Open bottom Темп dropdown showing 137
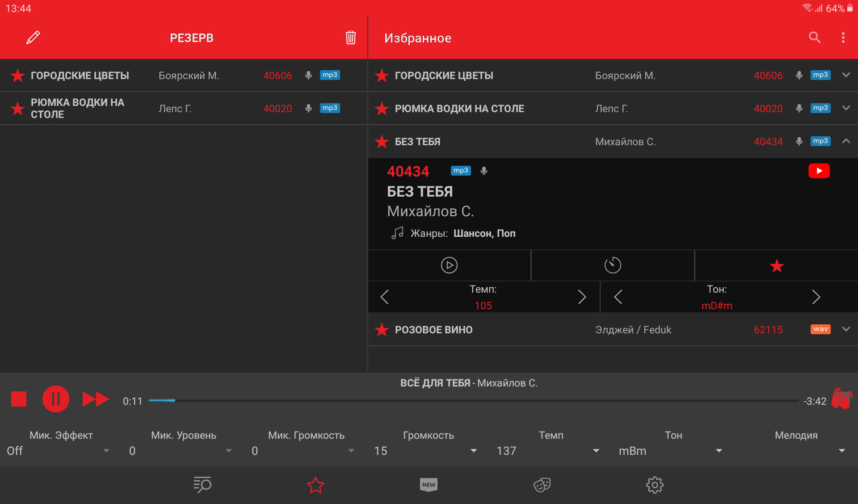The height and width of the screenshot is (504, 858). click(548, 451)
